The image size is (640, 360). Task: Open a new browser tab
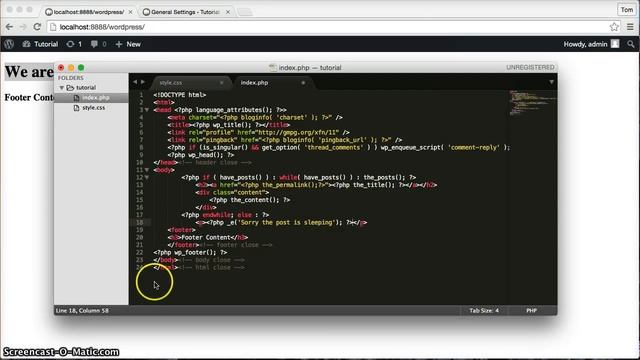245,12
